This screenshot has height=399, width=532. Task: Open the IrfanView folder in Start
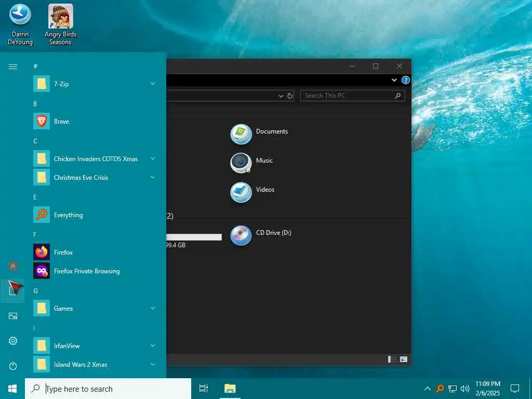point(95,345)
